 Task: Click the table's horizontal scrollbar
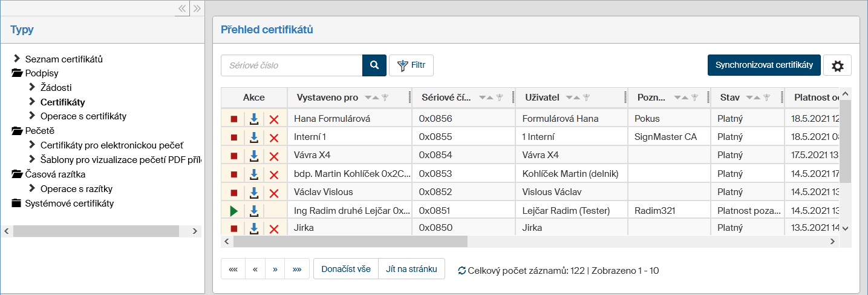pos(351,242)
